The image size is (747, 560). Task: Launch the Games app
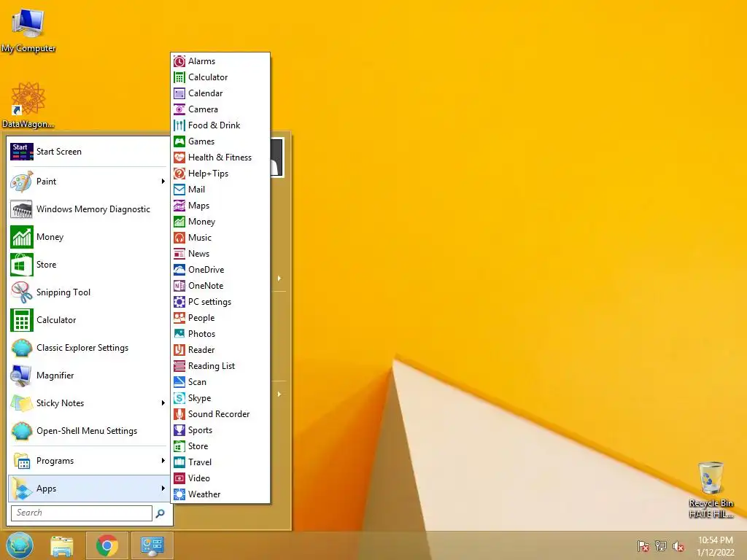[220, 141]
